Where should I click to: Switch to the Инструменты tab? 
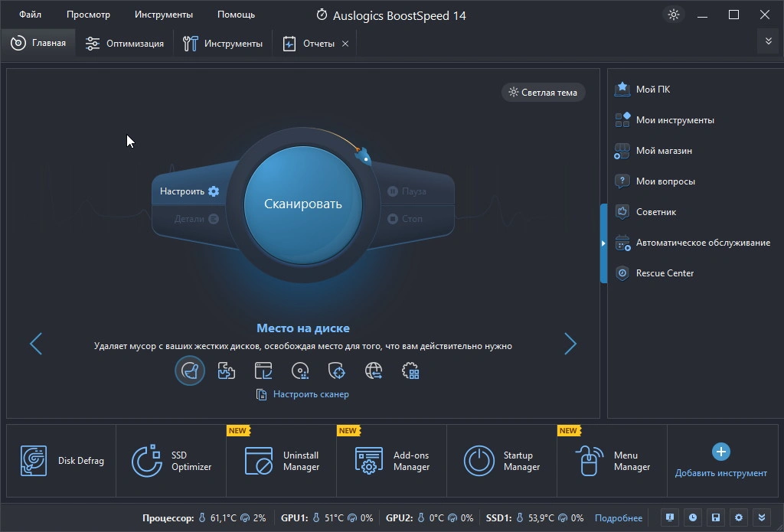pos(223,44)
